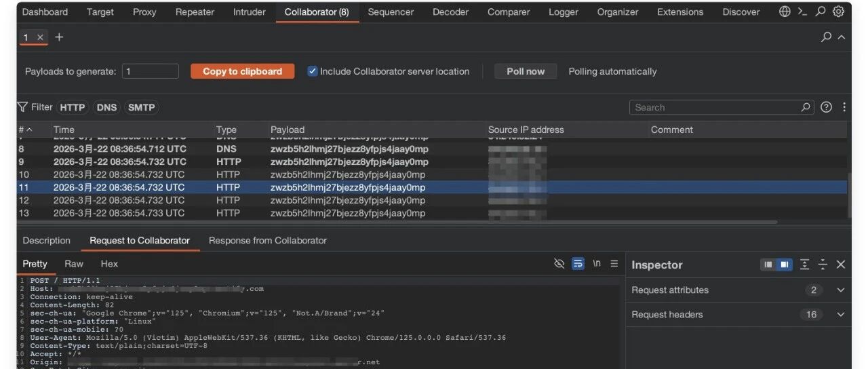Switch message view to Pretty
The width and height of the screenshot is (868, 369).
(35, 264)
